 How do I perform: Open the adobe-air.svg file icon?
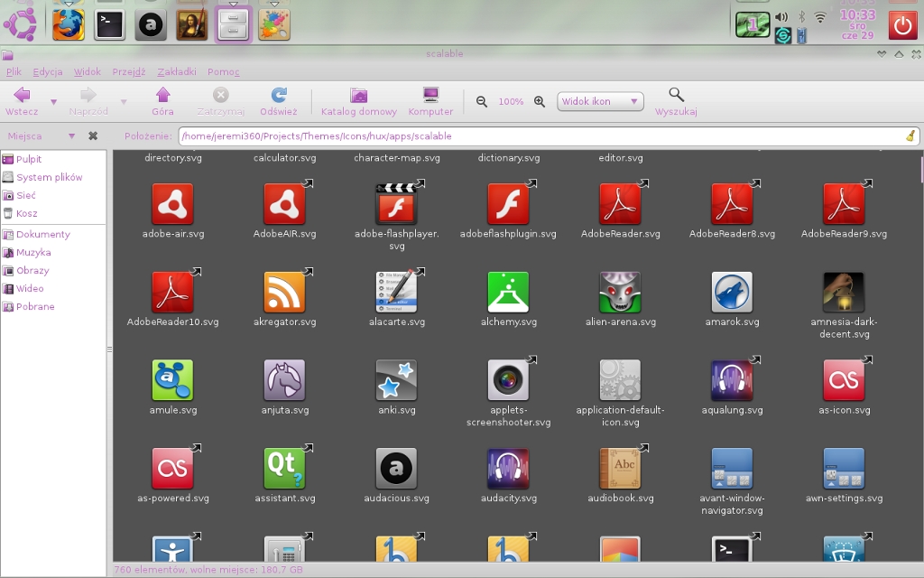pyautogui.click(x=172, y=204)
